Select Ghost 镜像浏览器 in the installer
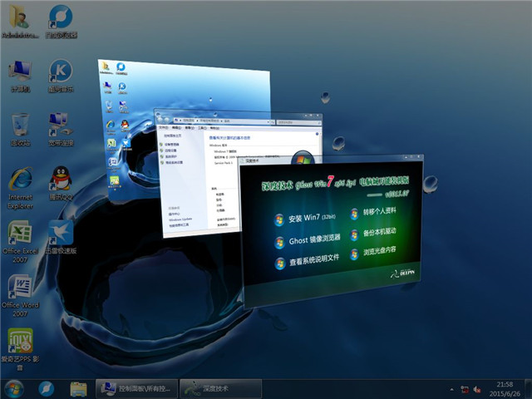The image size is (532, 399). 308,242
